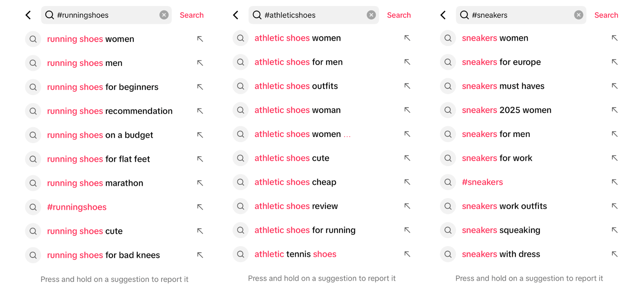Click the back arrow beside #runningshoes search bar
Screen dimensions: 644x290
point(28,15)
